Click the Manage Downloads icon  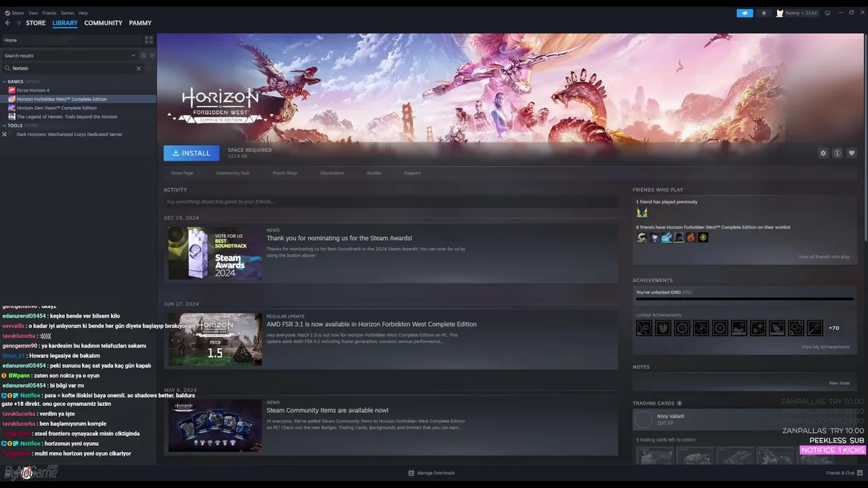point(411,473)
